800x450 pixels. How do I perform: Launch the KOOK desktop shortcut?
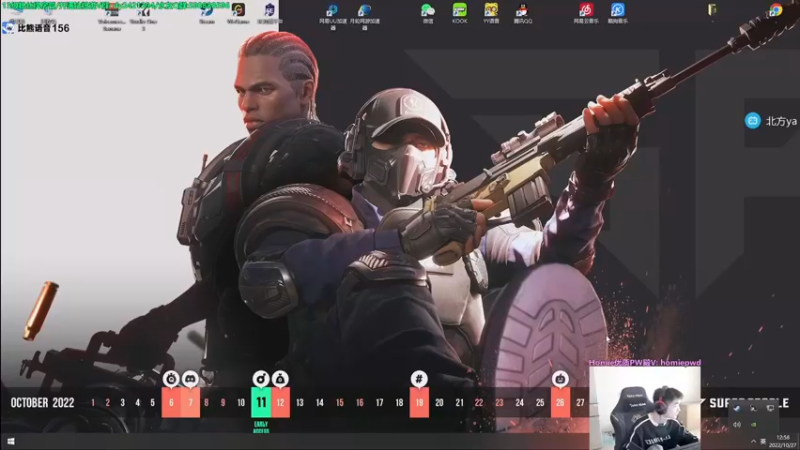[459, 13]
